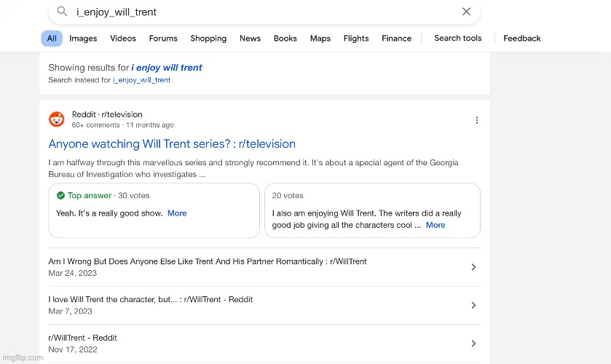Click corrected query 'i enjoy will trent'

click(167, 68)
